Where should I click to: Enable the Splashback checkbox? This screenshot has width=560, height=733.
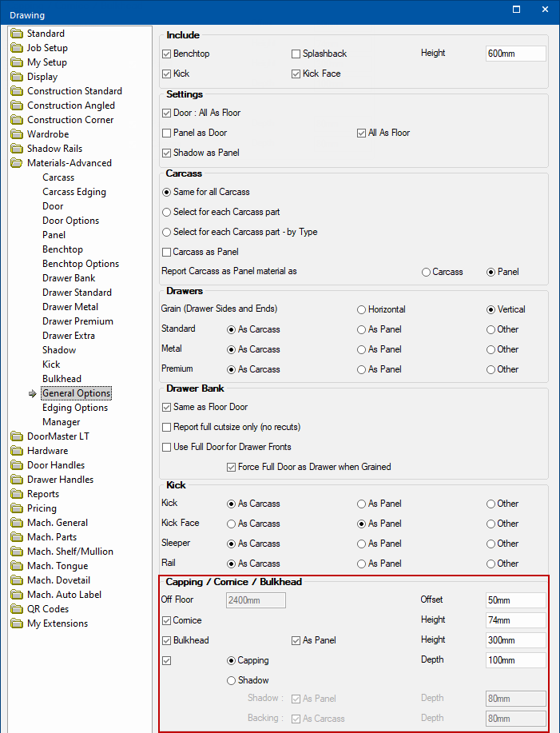pos(296,54)
